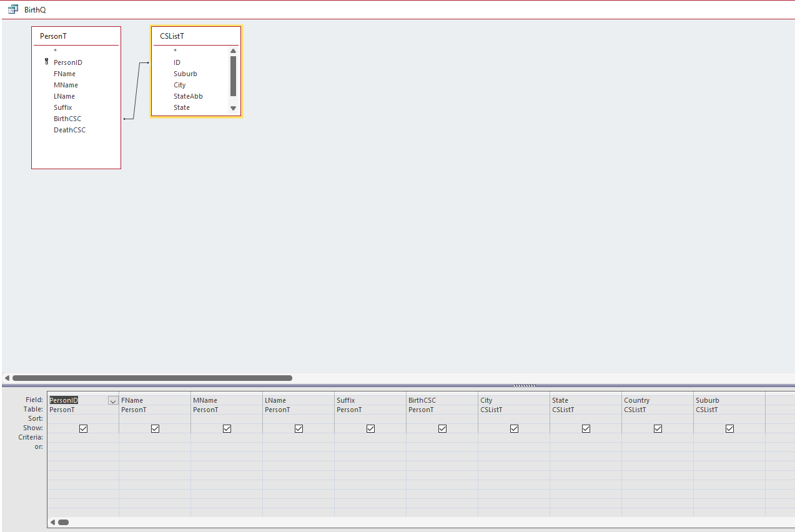Uncheck Show box for PersonID column

click(83, 428)
